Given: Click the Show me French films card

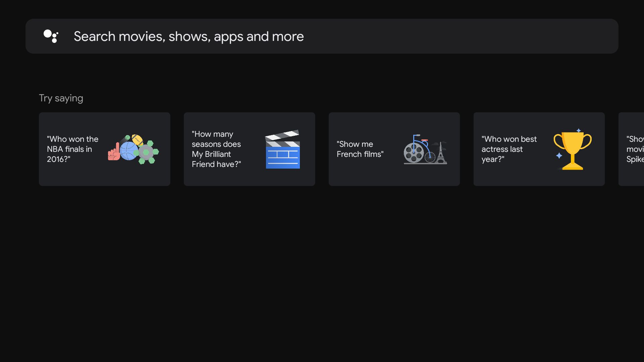Looking at the screenshot, I should click(x=394, y=149).
